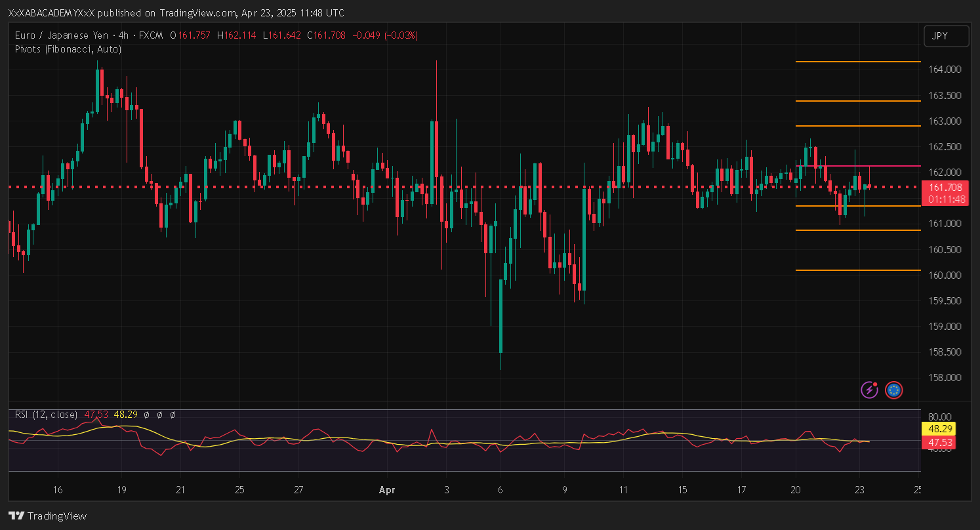The height and width of the screenshot is (530, 980).
Task: Open the JPY currency selector
Action: [946, 36]
